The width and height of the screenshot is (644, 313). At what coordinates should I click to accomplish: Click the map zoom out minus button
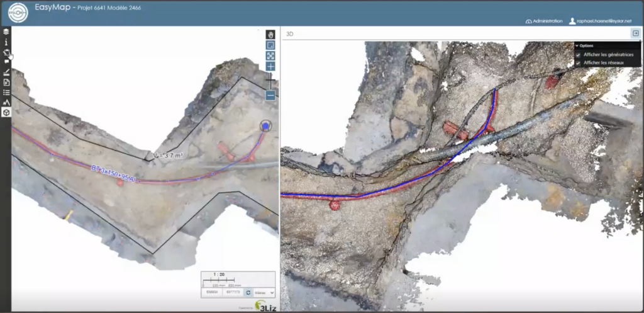270,96
